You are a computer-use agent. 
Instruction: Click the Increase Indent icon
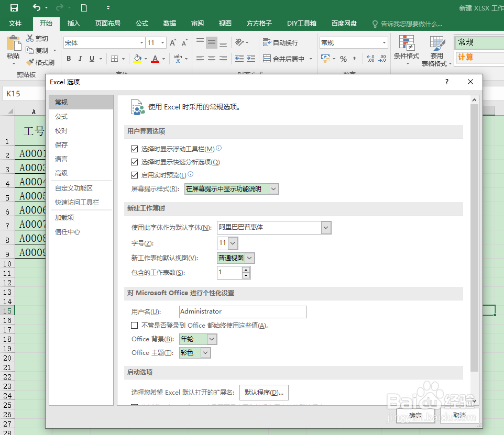pos(251,59)
